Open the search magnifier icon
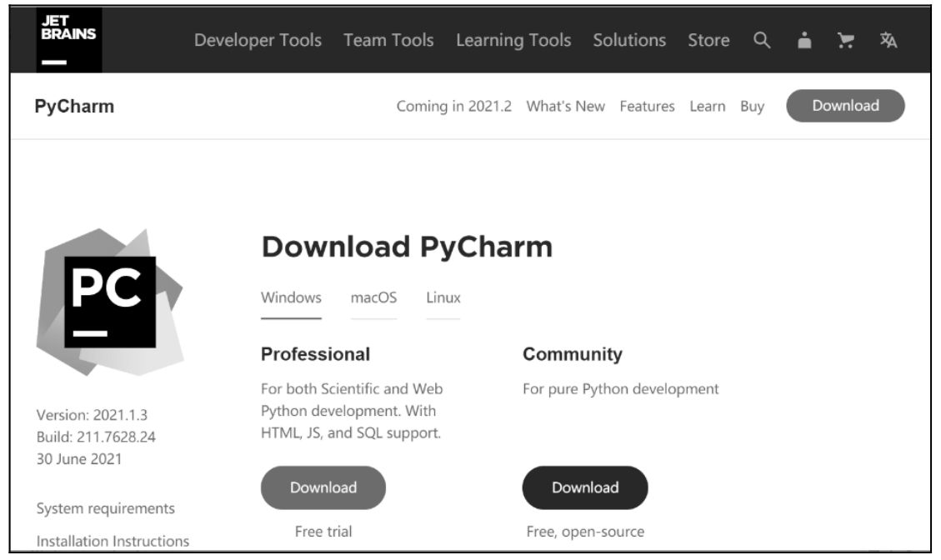The image size is (941, 560). [762, 40]
